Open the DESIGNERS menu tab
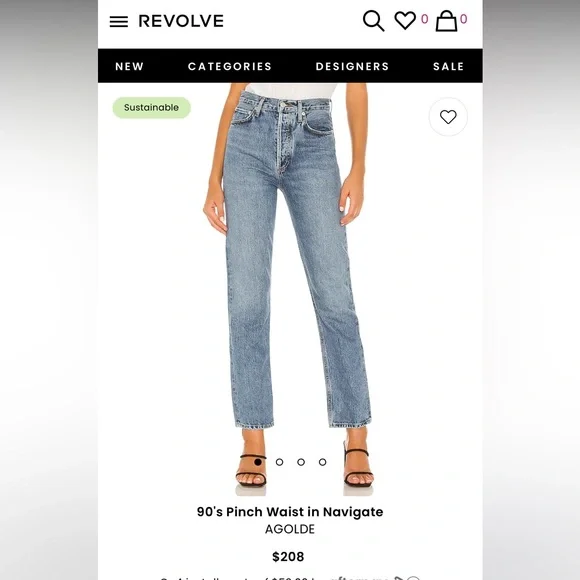580x580 pixels. pyautogui.click(x=352, y=66)
